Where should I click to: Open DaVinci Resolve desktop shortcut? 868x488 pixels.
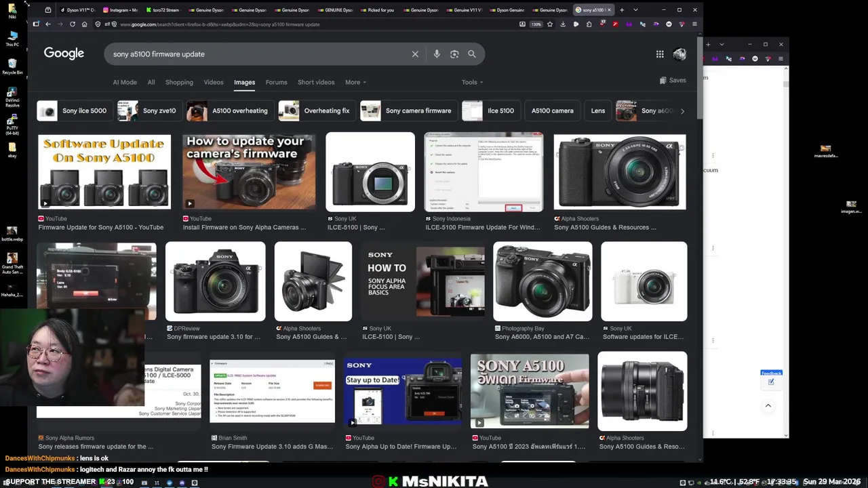pyautogui.click(x=12, y=97)
